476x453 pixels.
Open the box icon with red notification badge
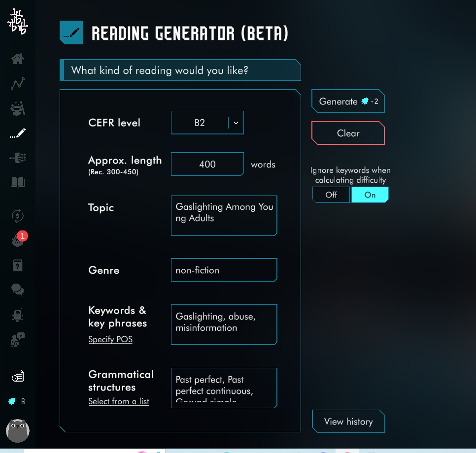point(18,240)
